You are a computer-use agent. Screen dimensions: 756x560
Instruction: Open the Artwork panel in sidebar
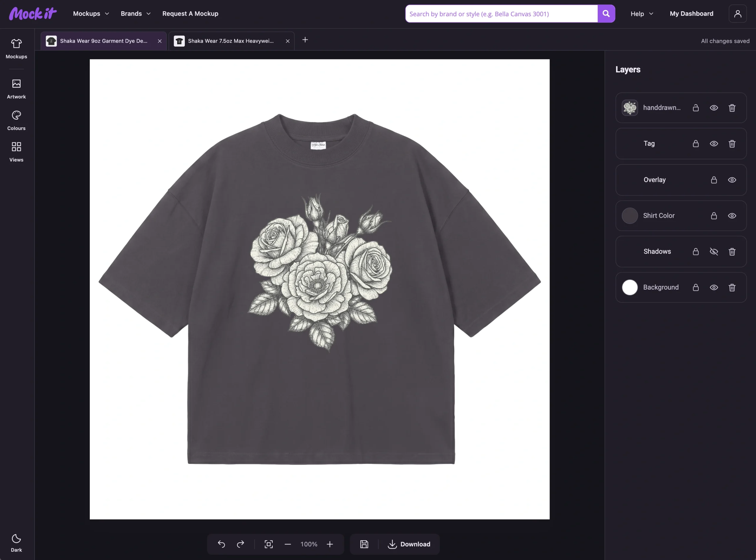point(16,89)
